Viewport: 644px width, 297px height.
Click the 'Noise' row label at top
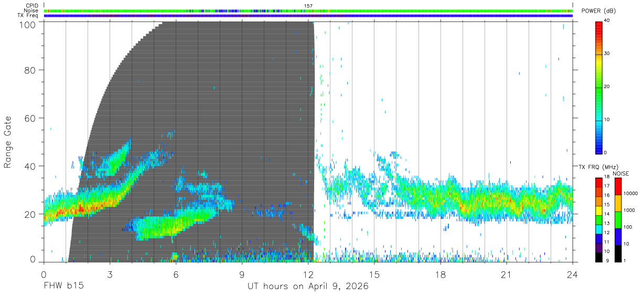pyautogui.click(x=31, y=10)
